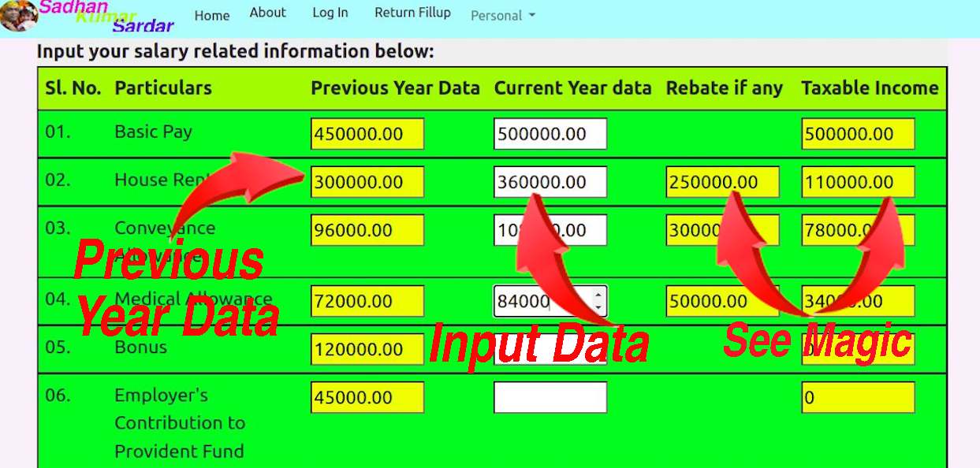Image resolution: width=980 pixels, height=468 pixels.
Task: Open the Home page link
Action: click(x=211, y=15)
